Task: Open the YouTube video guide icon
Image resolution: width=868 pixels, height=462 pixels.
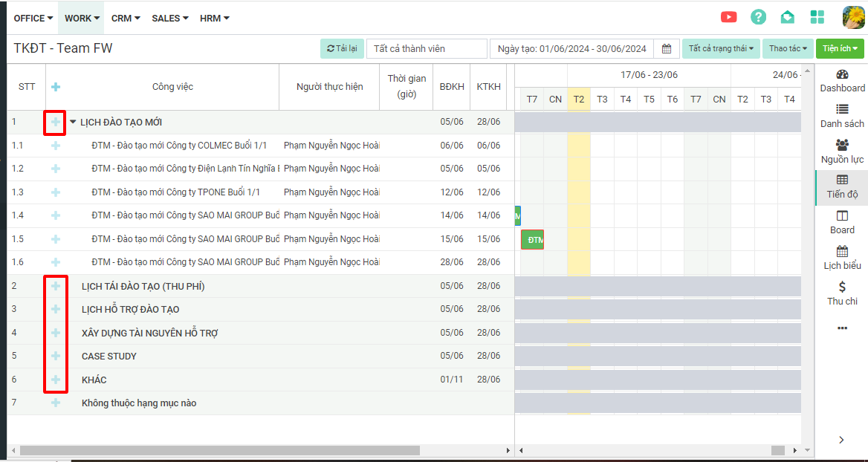Action: [x=728, y=17]
